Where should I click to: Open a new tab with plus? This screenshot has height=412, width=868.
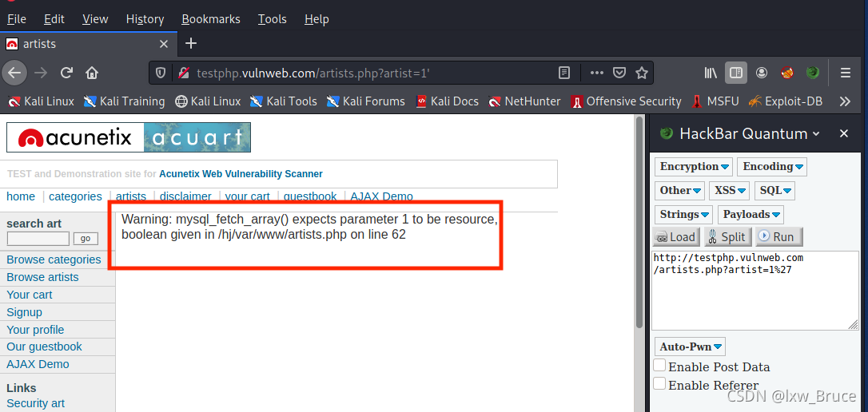click(190, 43)
